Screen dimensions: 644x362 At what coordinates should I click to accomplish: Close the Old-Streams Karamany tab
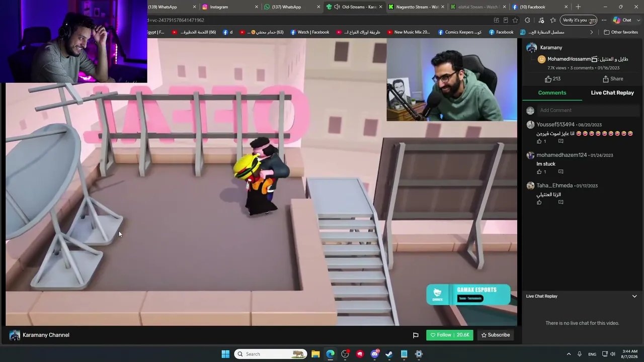click(x=380, y=7)
